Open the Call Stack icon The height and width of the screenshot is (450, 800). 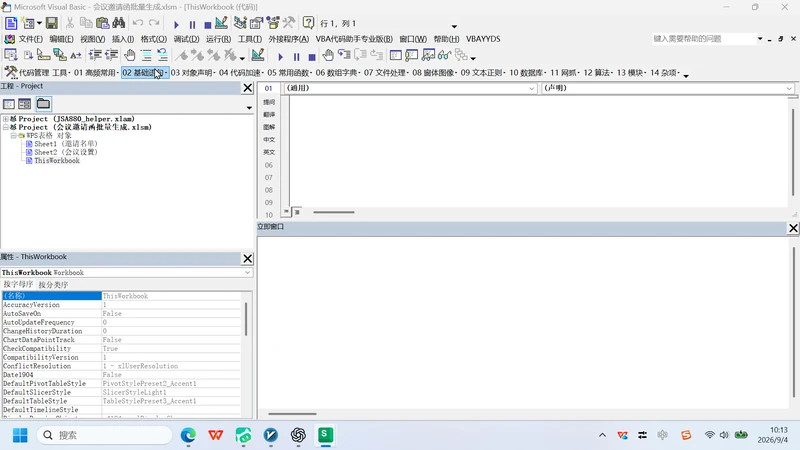[x=461, y=55]
